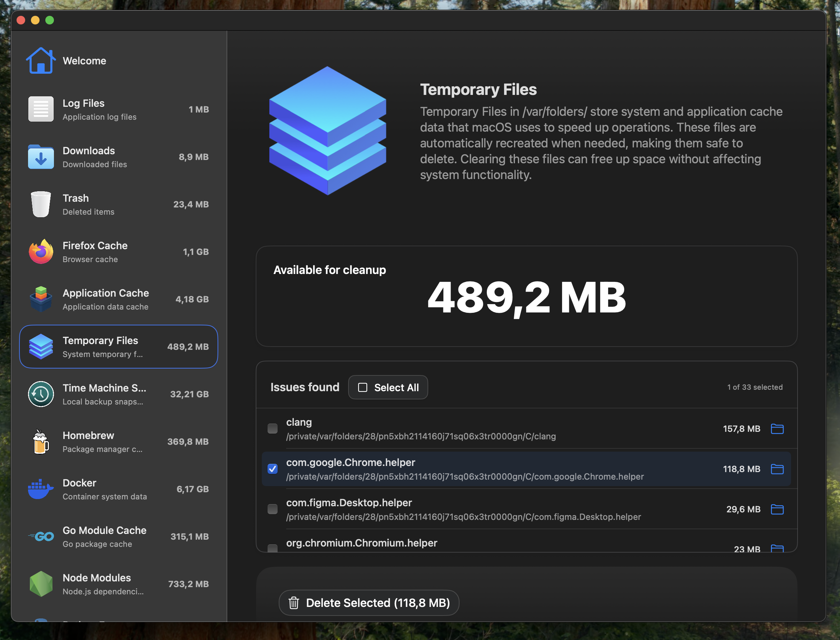840x640 pixels.
Task: Click Delete Selected (118,8 MB) button
Action: click(x=369, y=603)
